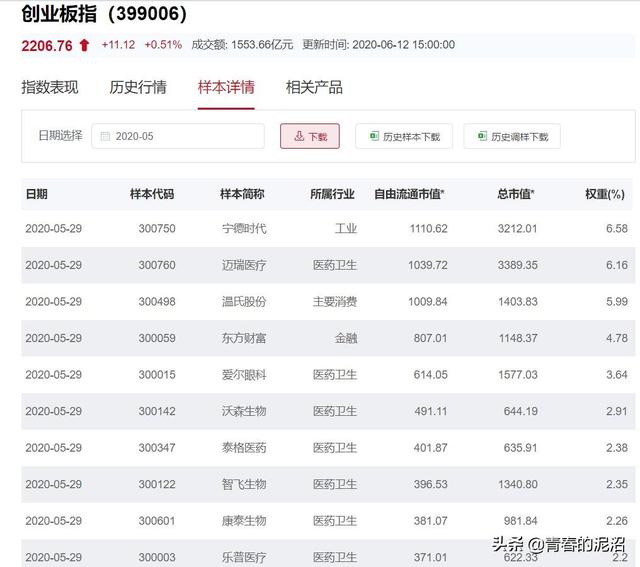Click sample code 300347
The height and width of the screenshot is (567, 640).
tap(157, 448)
